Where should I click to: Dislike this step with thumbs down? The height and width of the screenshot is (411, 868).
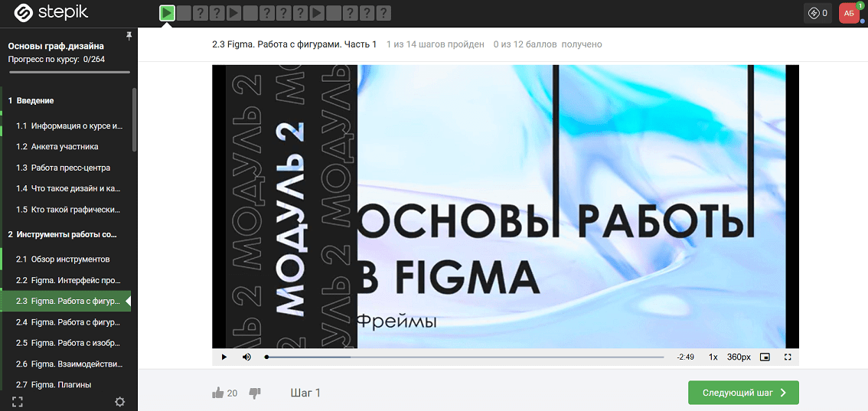[255, 393]
